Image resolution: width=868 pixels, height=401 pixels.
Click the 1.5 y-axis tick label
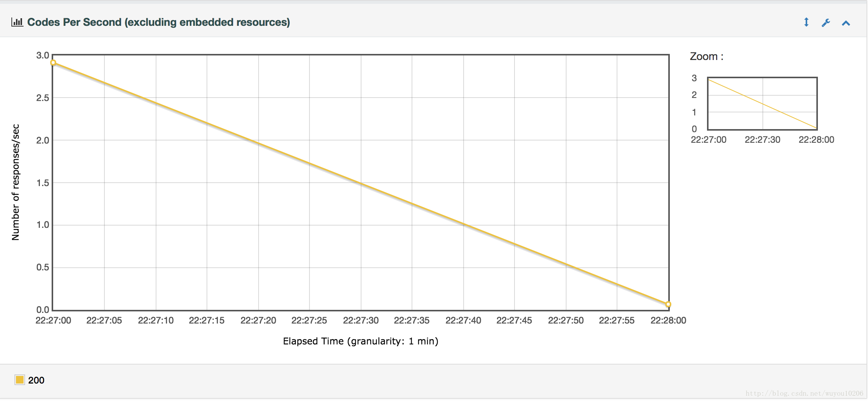[x=43, y=183]
